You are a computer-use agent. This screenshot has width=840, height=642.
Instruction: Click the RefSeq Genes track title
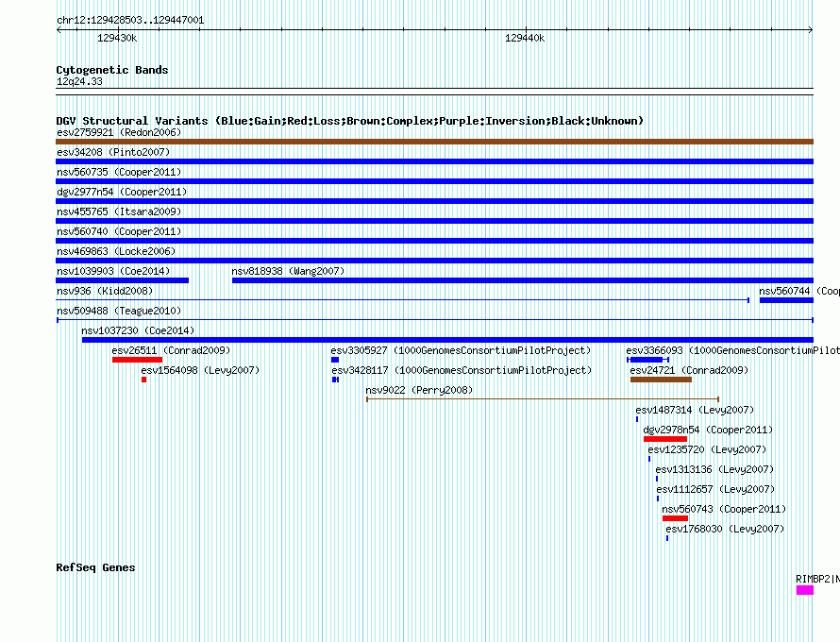(x=95, y=567)
